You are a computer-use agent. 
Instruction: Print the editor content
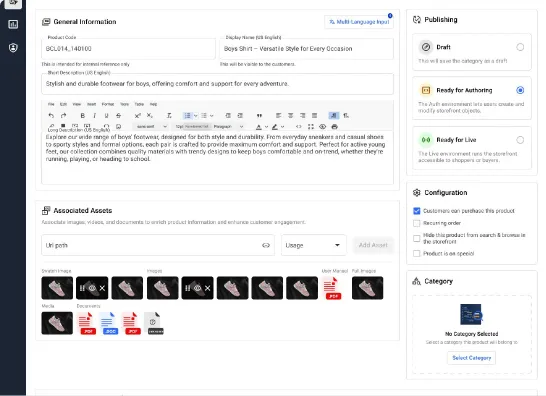click(x=335, y=127)
